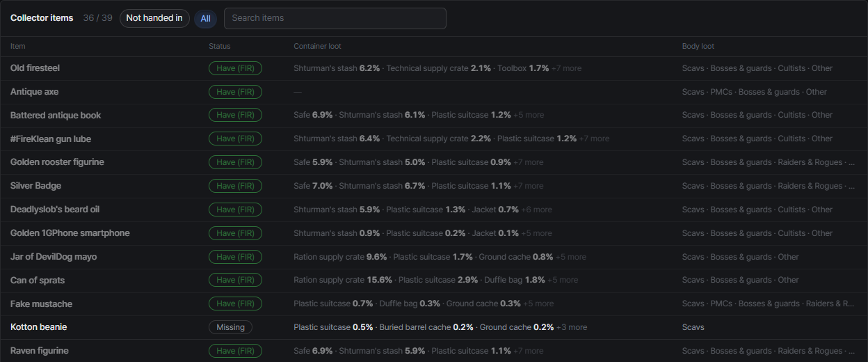Viewport: 868px width, 362px height.
Task: Expand '+3 more' containers for Kotton beanie
Action: click(572, 327)
